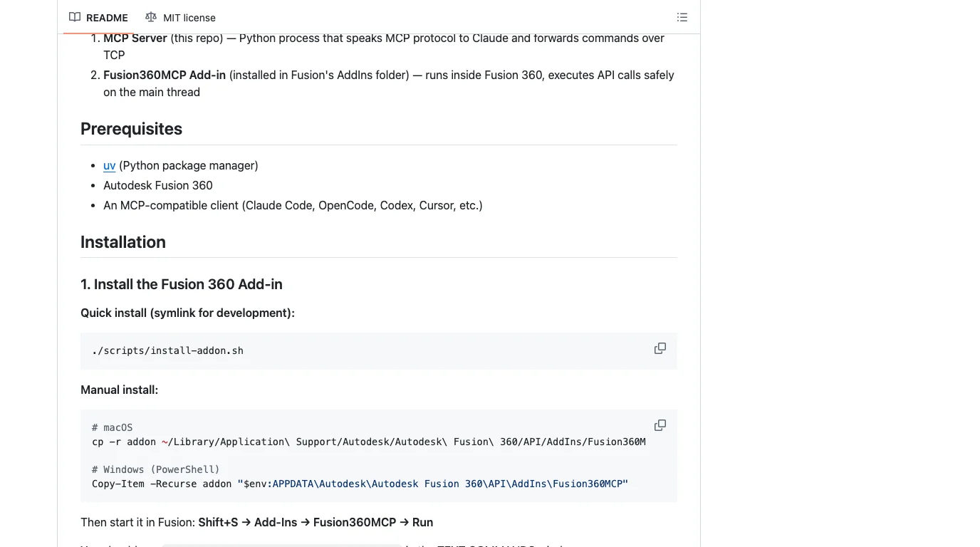Click the Copy-Item PowerShell command line

click(360, 484)
